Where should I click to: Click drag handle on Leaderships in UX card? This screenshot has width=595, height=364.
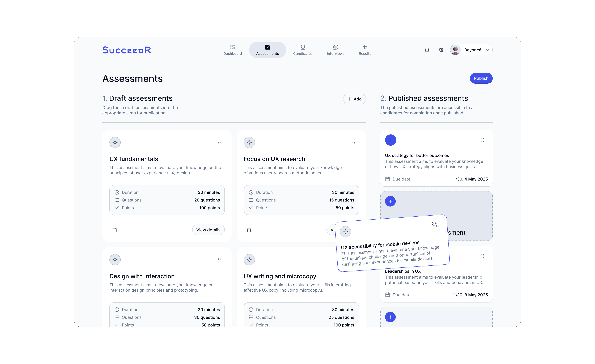click(x=482, y=256)
